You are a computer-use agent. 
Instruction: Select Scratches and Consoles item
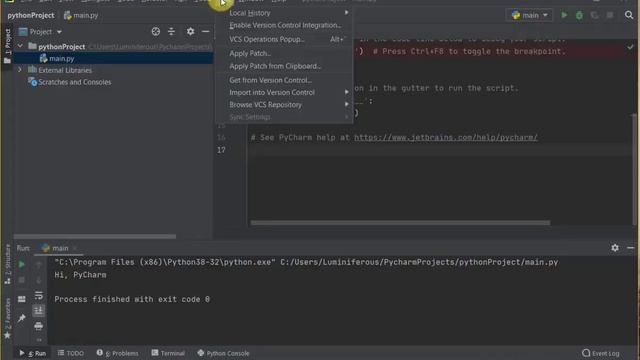(74, 82)
